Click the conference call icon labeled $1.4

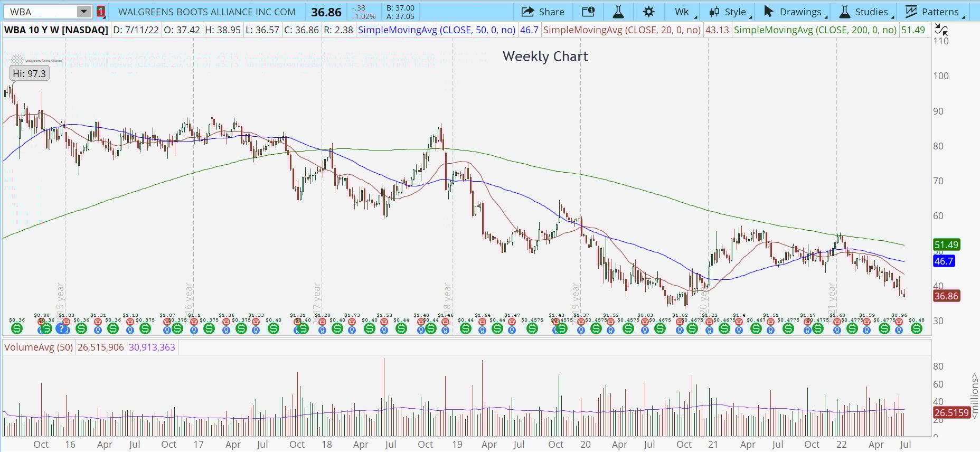click(x=739, y=321)
